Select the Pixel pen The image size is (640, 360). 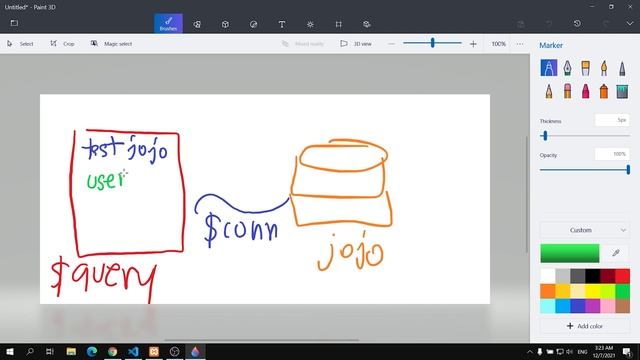click(622, 68)
